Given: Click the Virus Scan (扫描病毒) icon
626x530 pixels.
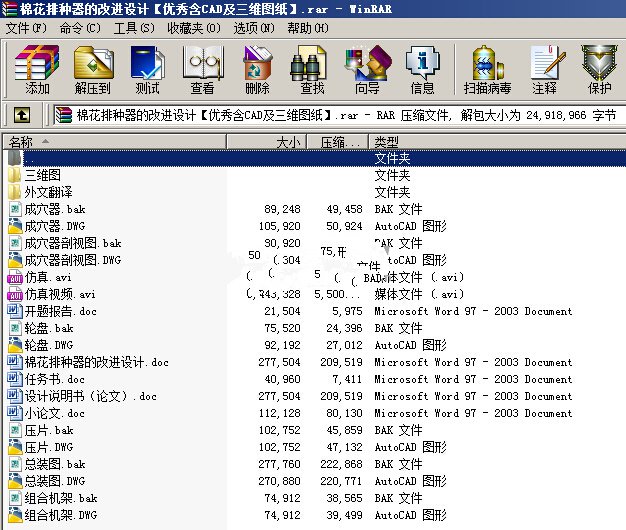Looking at the screenshot, I should point(487,69).
